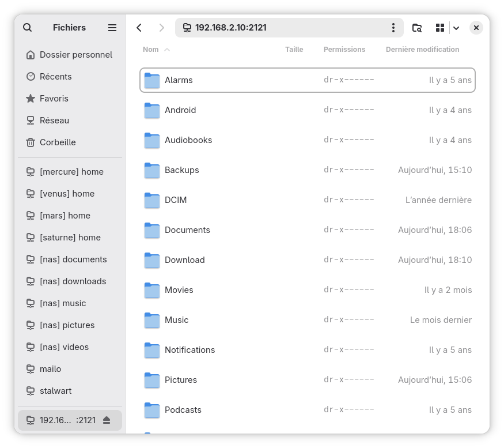Image resolution: width=504 pixels, height=448 pixels.
Task: Switch to grid view
Action: pos(440,28)
